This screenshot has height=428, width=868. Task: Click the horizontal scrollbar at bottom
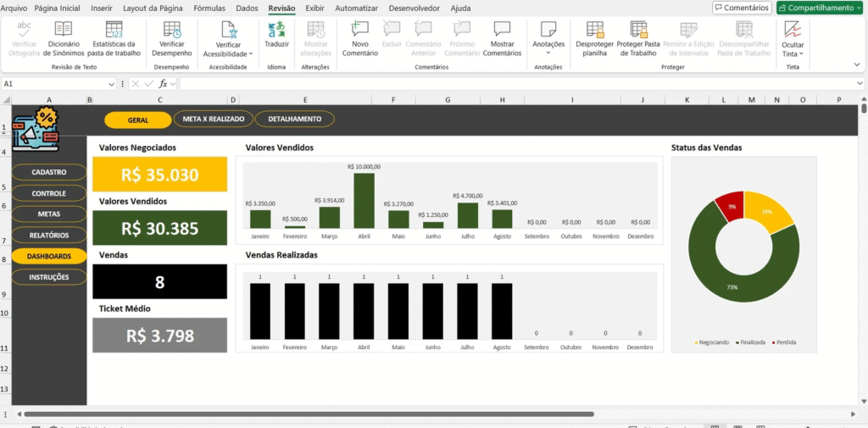click(339, 414)
